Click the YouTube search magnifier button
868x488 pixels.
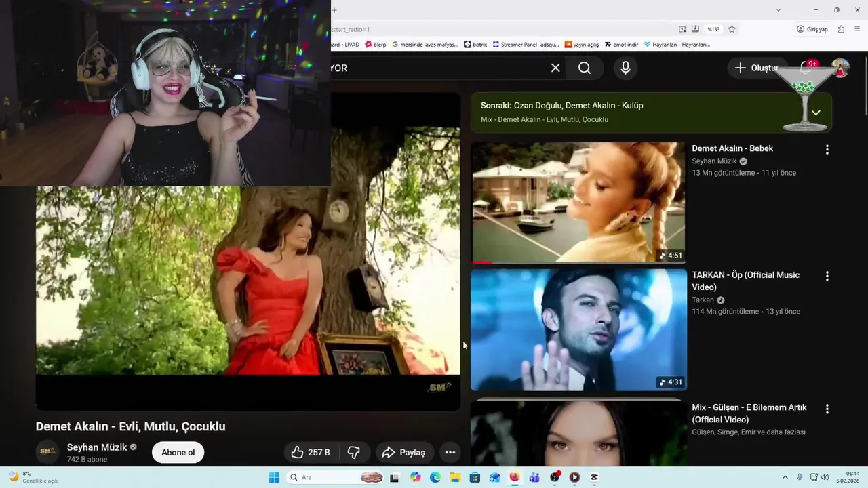pyautogui.click(x=585, y=68)
